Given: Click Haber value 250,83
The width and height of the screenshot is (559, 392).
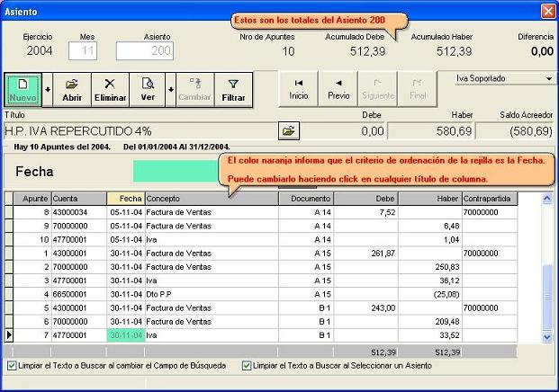Looking at the screenshot, I should click(x=430, y=267).
